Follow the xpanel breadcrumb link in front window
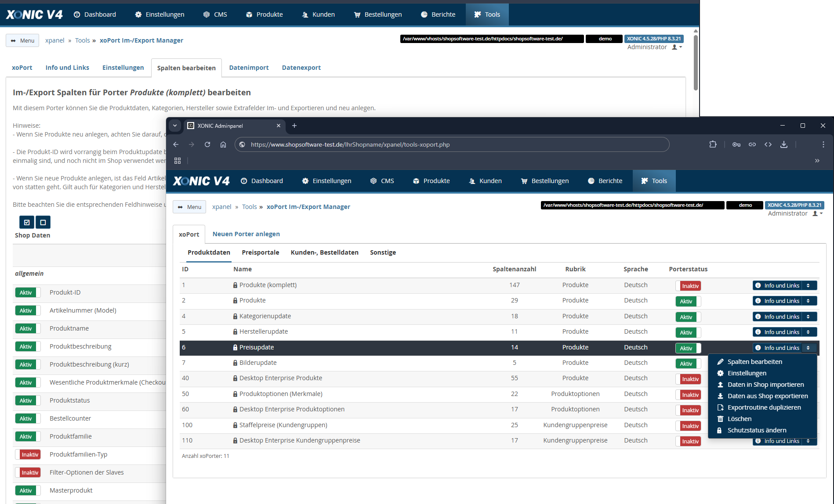 221,207
